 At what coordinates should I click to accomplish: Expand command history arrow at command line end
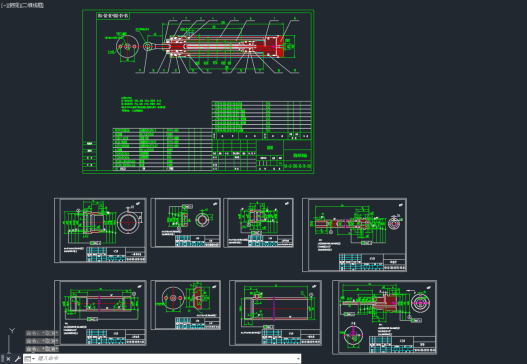click(298, 359)
